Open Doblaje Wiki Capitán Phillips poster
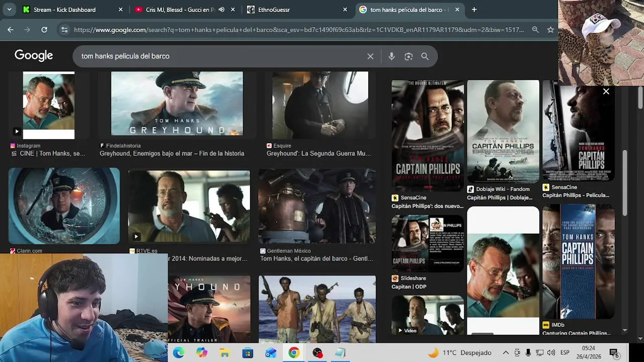The width and height of the screenshot is (644, 362). pos(503,131)
